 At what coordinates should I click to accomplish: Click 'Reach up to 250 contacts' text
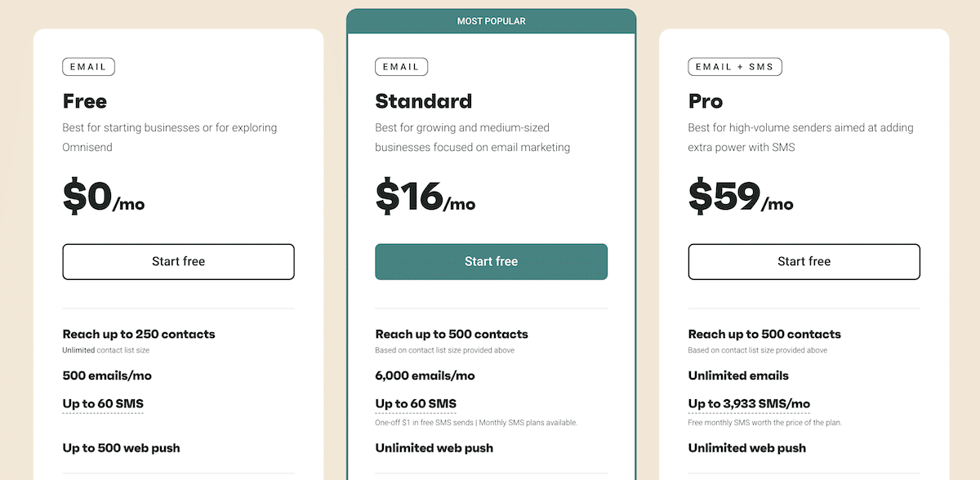(139, 334)
